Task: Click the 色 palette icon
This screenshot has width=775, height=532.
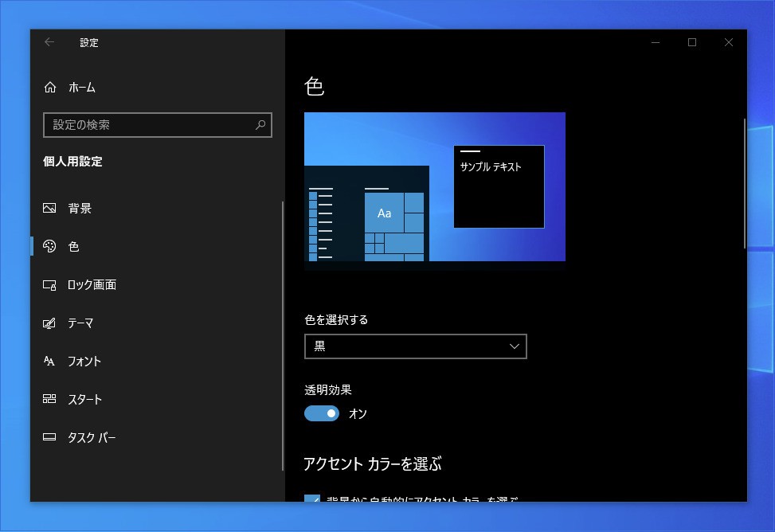Action: coord(49,246)
